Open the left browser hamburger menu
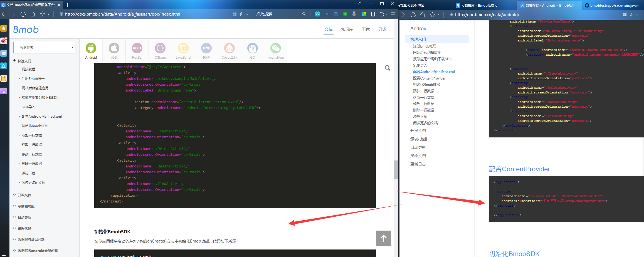This screenshot has height=257, width=644. click(393, 14)
